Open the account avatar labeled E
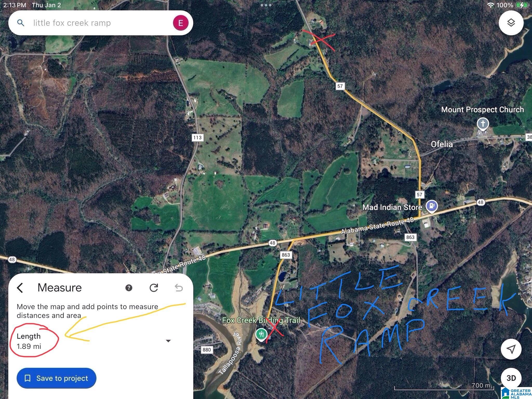The image size is (532, 399). coord(181,23)
